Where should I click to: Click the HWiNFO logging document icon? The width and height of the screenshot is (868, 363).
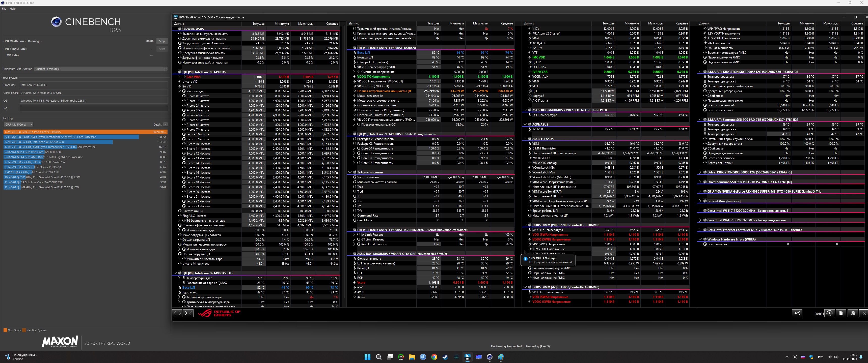[841, 313]
